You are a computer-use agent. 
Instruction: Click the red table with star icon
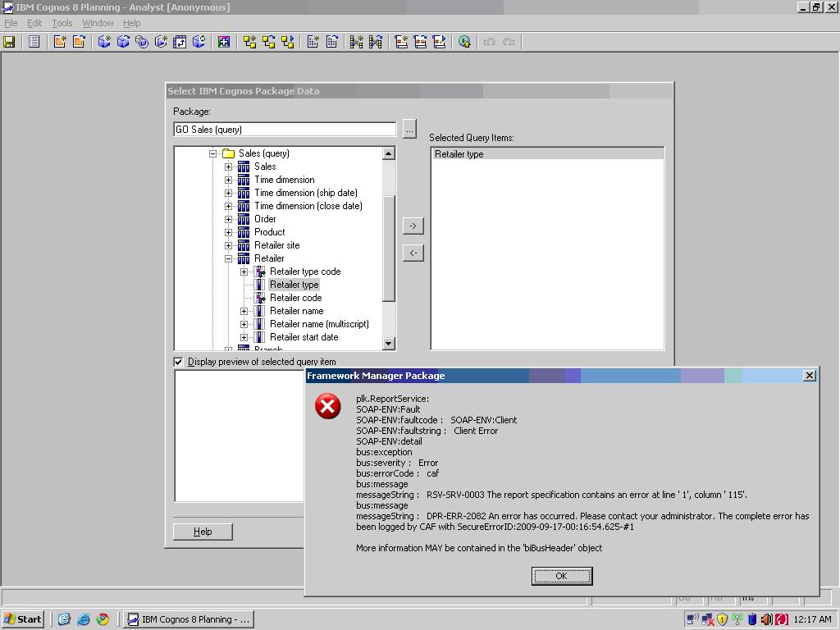point(401,42)
